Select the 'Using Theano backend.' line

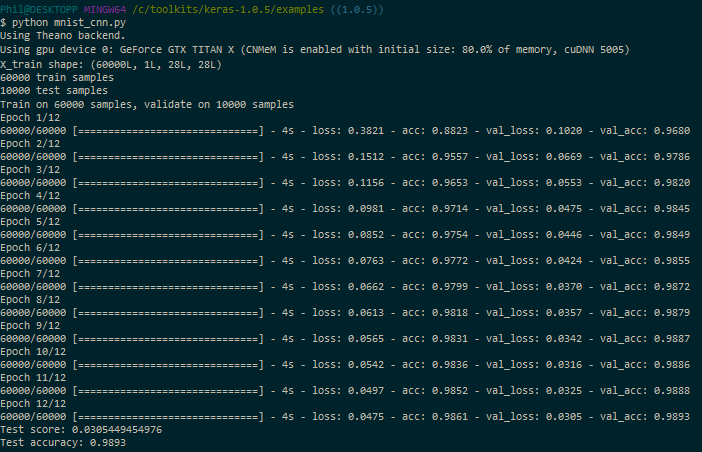pyautogui.click(x=63, y=36)
